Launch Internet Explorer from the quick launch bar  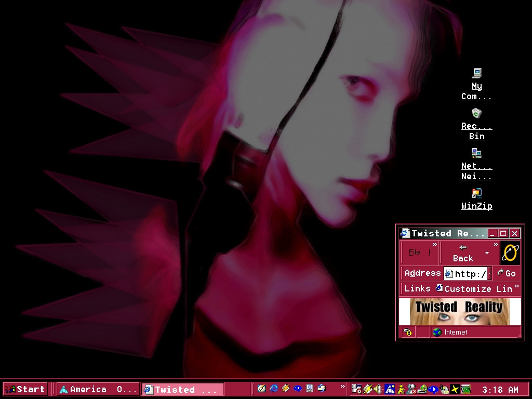point(274,388)
